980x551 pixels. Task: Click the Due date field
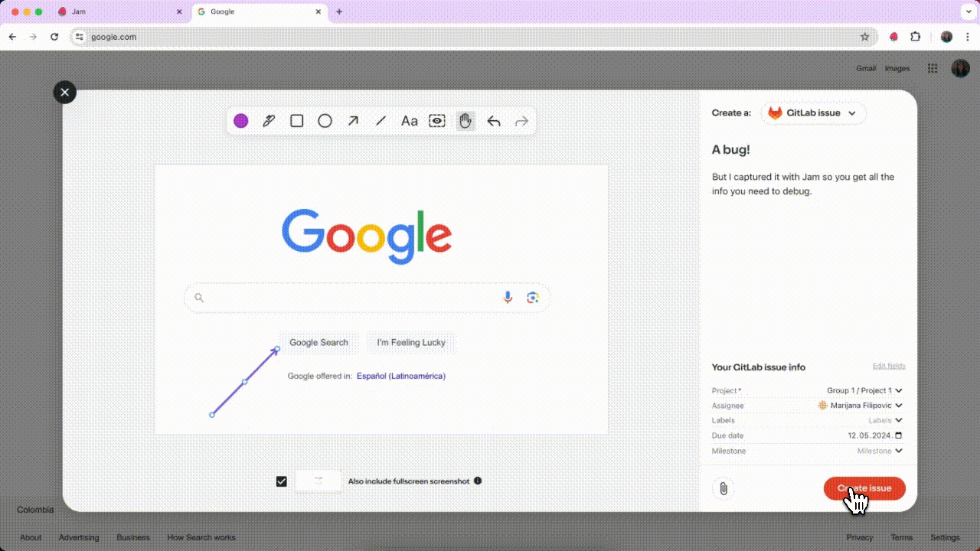[x=874, y=435]
